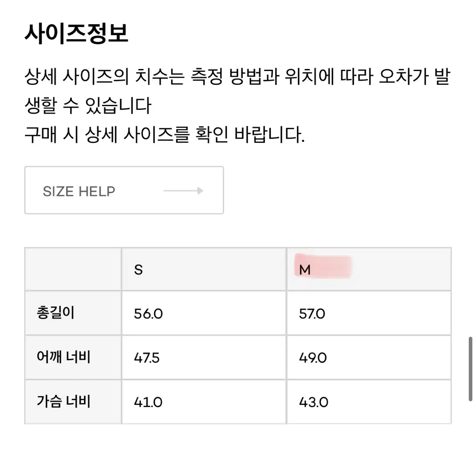Viewport: 476px width, 476px height.
Task: Select the M size column header
Action: (x=369, y=269)
